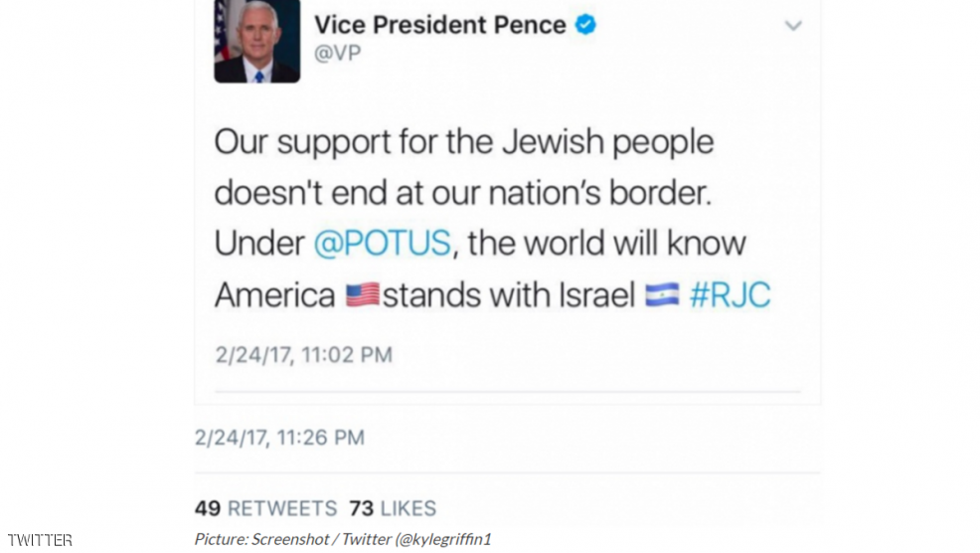
Task: Click the American flag emoji after America
Action: click(363, 294)
